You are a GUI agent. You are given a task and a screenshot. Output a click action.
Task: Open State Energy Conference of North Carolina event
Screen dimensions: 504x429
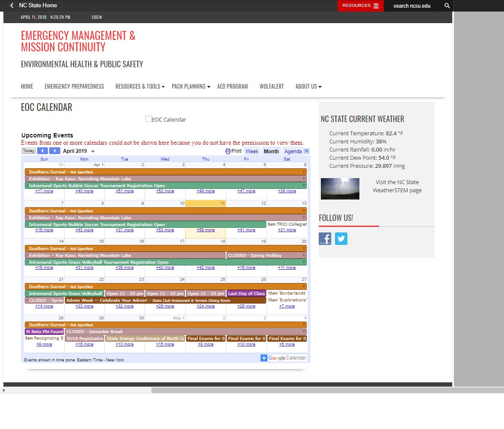(x=145, y=339)
